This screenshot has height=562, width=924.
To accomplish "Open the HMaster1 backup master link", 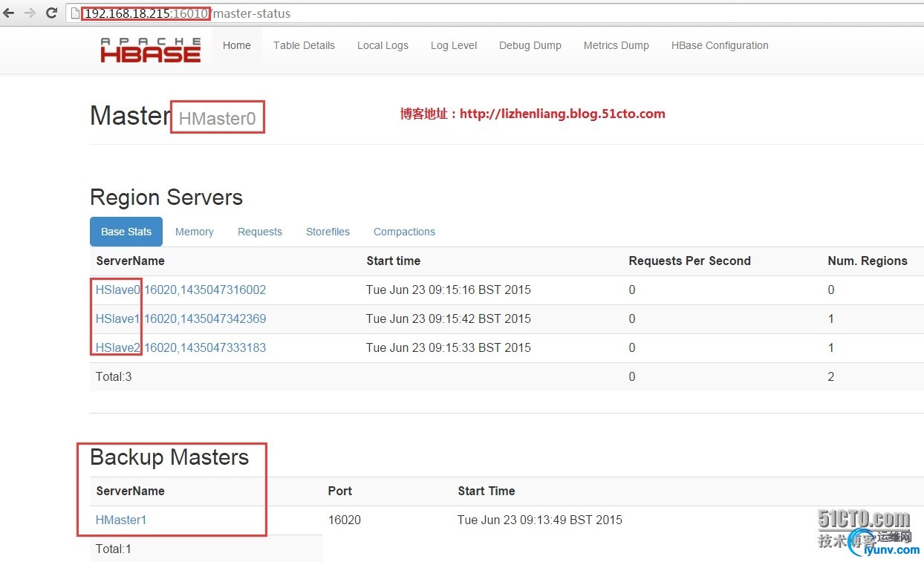I will click(x=121, y=520).
